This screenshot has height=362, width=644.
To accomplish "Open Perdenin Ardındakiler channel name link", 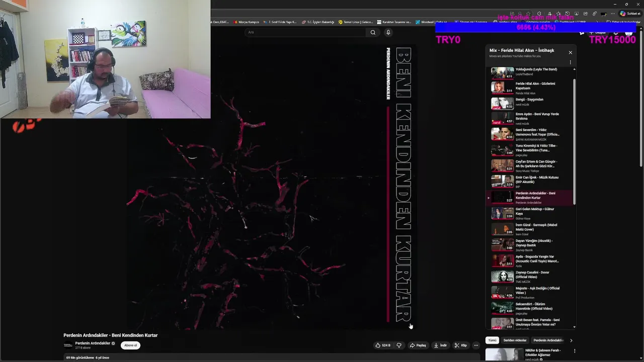I will pos(93,343).
